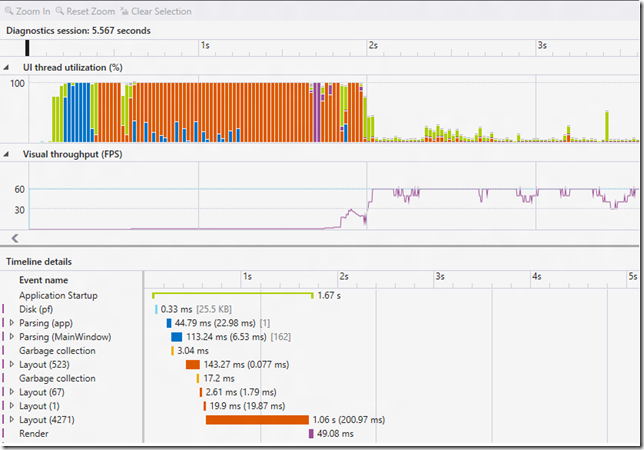Viewport: 644px width, 450px height.
Task: Select the first Garbage collection event row
Action: (57, 351)
